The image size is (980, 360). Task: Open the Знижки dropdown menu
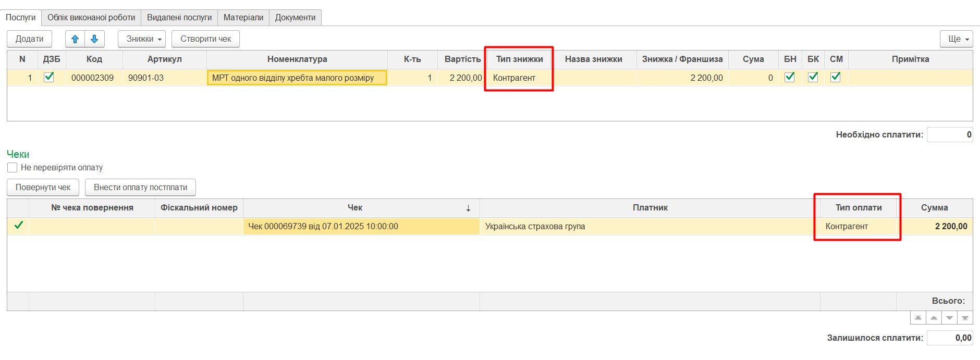click(x=141, y=39)
